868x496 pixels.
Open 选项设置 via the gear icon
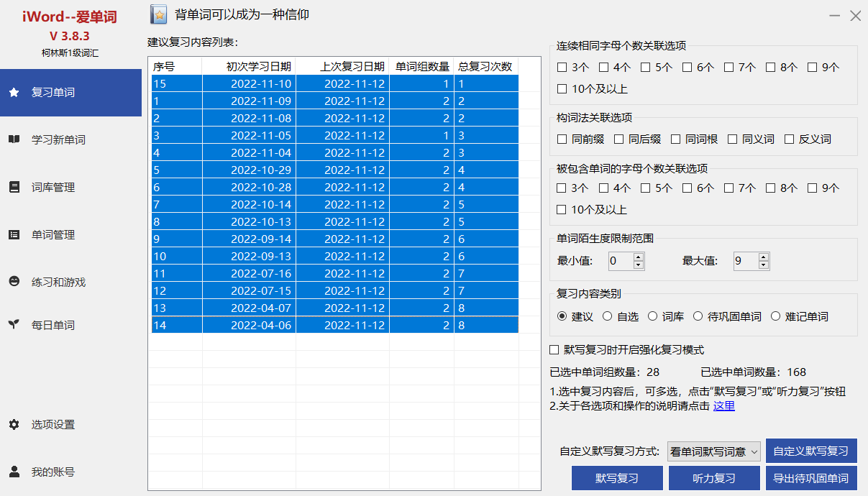point(14,424)
